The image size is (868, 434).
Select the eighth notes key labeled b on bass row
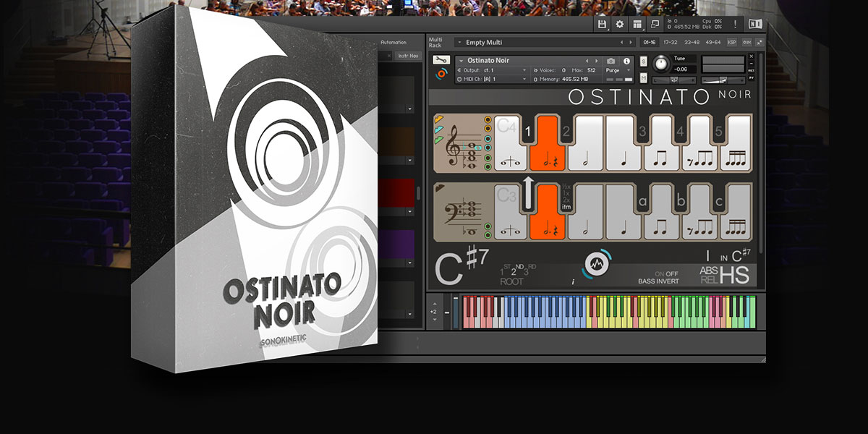pos(700,211)
